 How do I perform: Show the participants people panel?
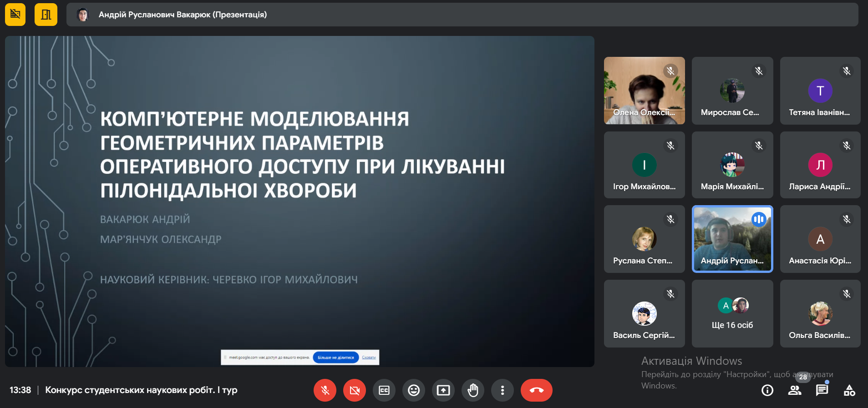[x=795, y=390]
